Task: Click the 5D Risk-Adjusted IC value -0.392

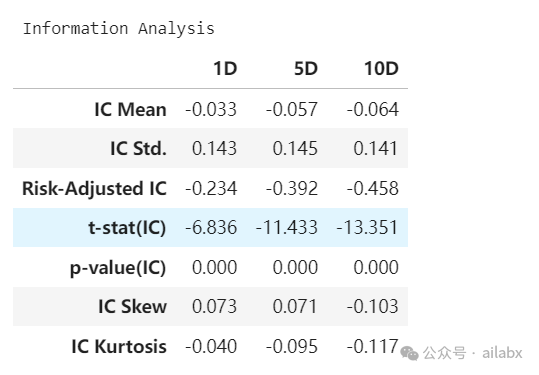Action: [292, 188]
